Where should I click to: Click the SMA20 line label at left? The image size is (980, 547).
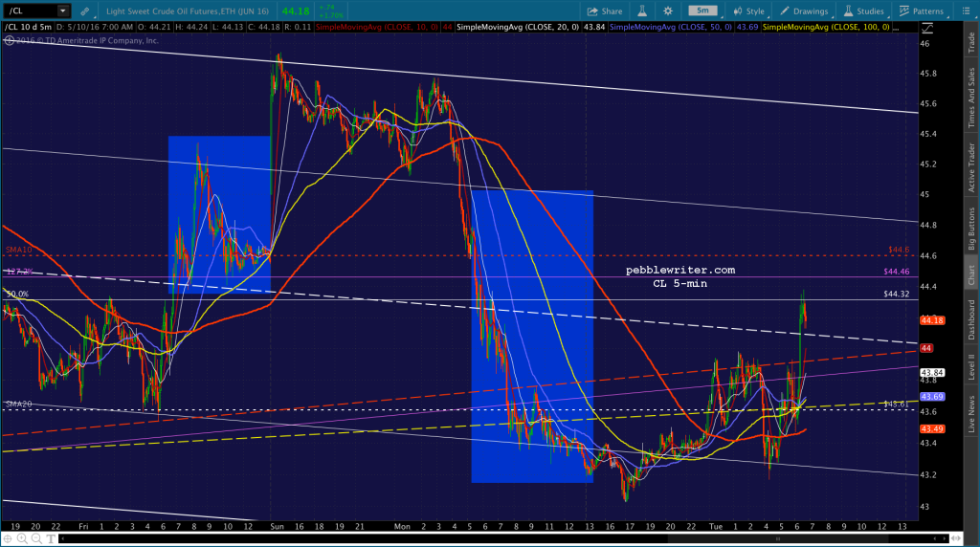point(19,404)
